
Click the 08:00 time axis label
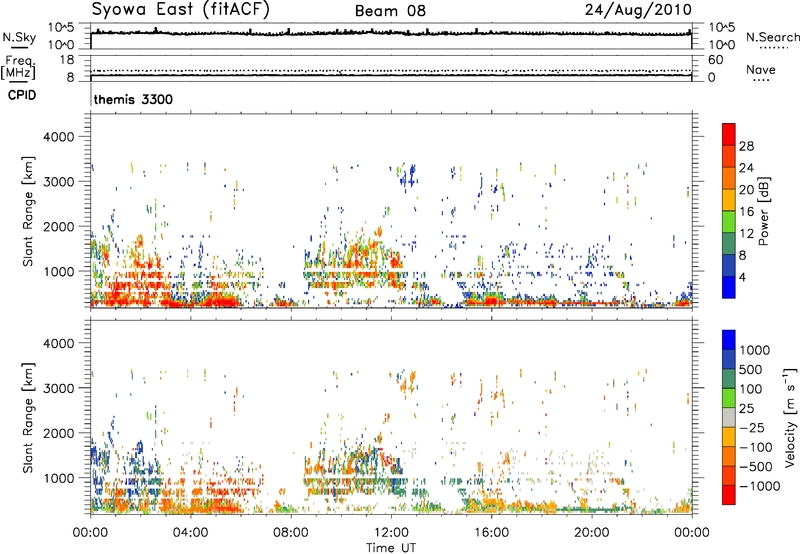click(291, 533)
